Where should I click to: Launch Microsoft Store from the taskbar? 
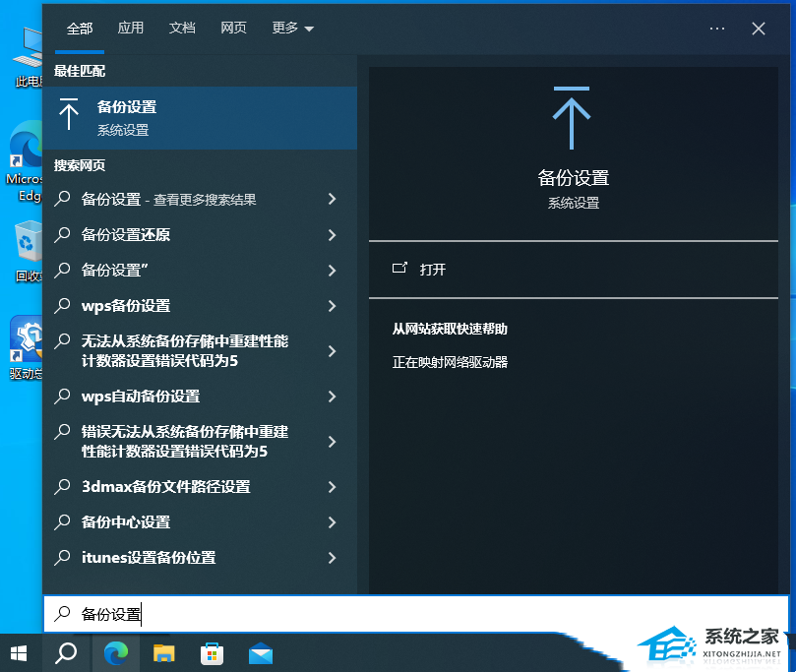tap(212, 652)
